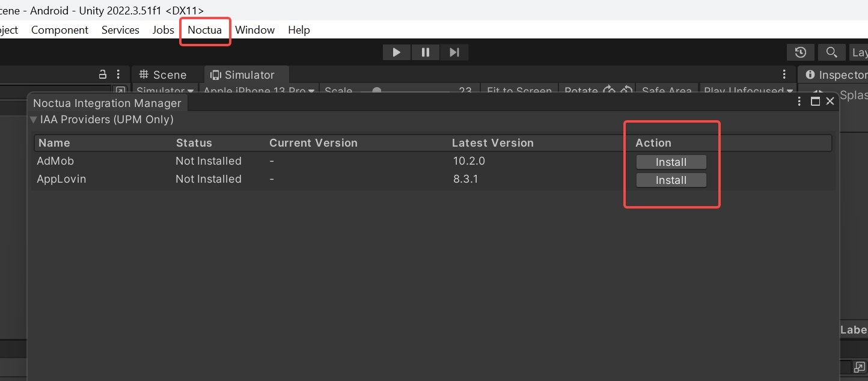The width and height of the screenshot is (868, 381).
Task: Open the Noctua menu
Action: tap(205, 30)
